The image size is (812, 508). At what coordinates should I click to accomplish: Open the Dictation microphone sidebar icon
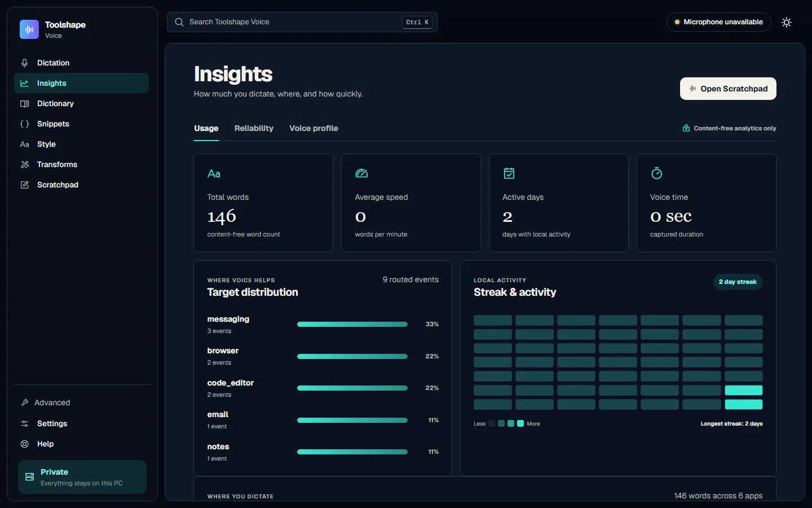tap(25, 63)
